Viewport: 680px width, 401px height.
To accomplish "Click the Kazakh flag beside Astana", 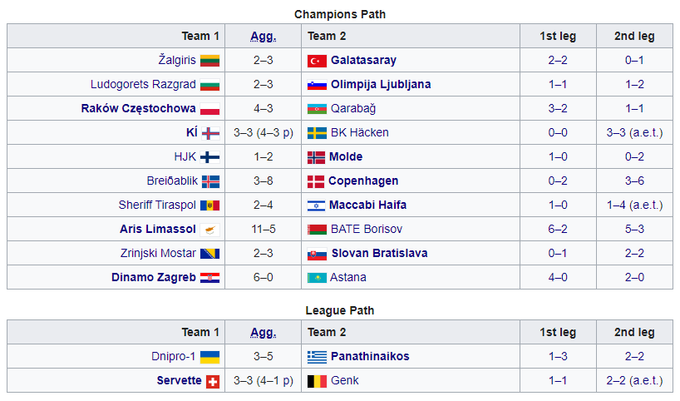I will point(316,278).
